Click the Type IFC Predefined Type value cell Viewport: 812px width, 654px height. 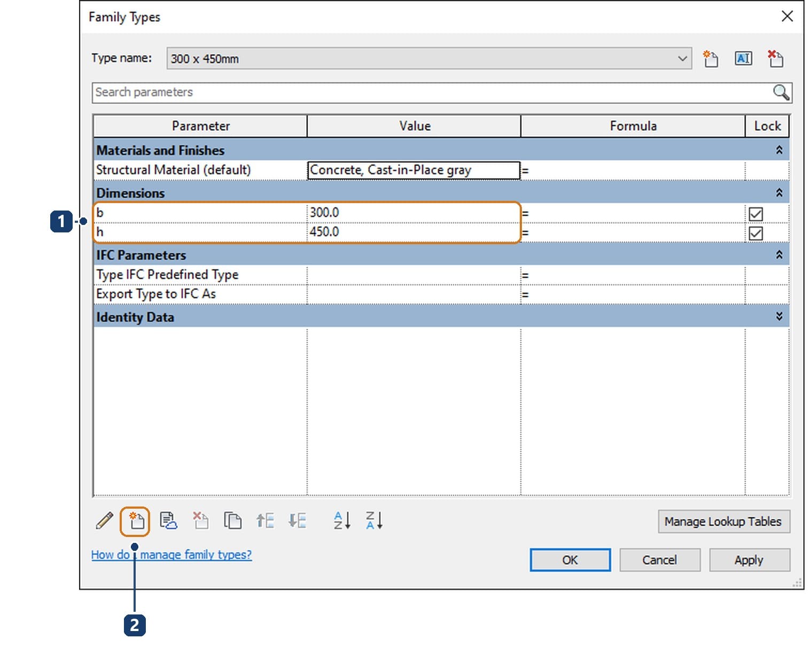414,275
